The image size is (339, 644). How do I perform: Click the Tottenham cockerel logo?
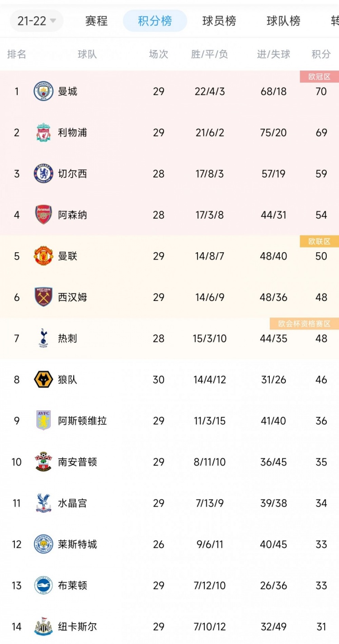click(x=43, y=338)
